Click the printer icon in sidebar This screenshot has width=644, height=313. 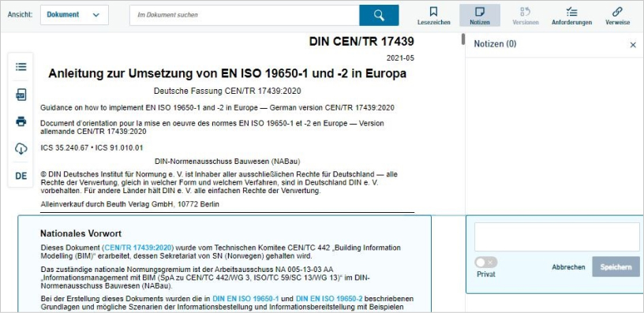(21, 121)
